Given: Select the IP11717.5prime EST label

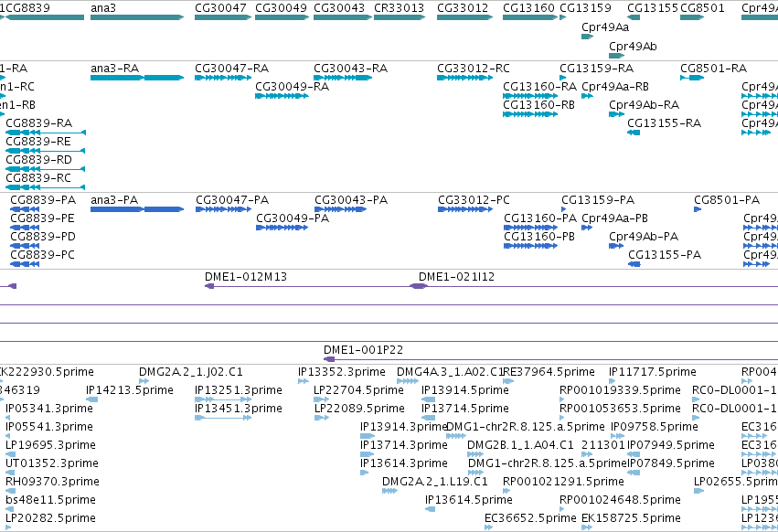Looking at the screenshot, I should coord(653,372).
